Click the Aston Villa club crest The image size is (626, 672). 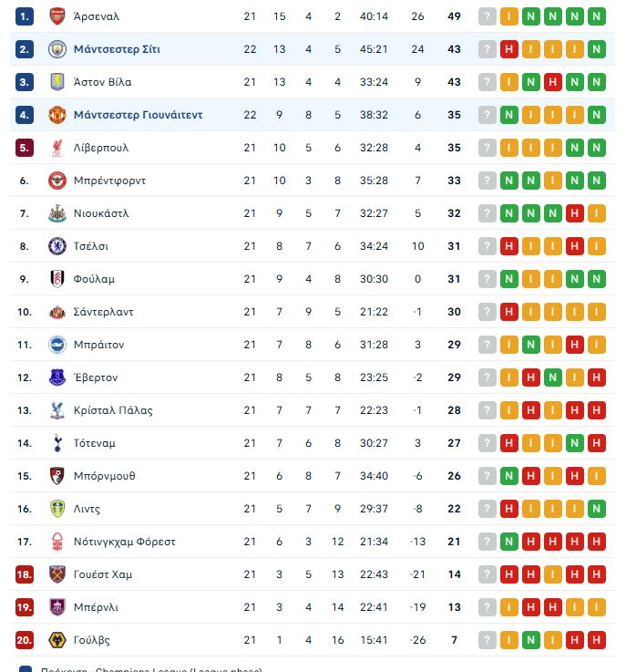(57, 82)
